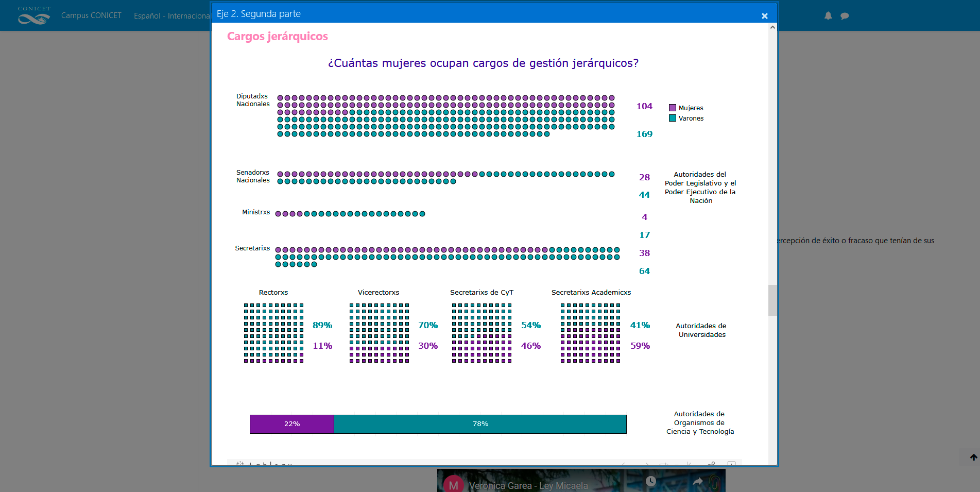This screenshot has height=492, width=980.
Task: Select the Mujeres purple legend swatch
Action: (672, 108)
